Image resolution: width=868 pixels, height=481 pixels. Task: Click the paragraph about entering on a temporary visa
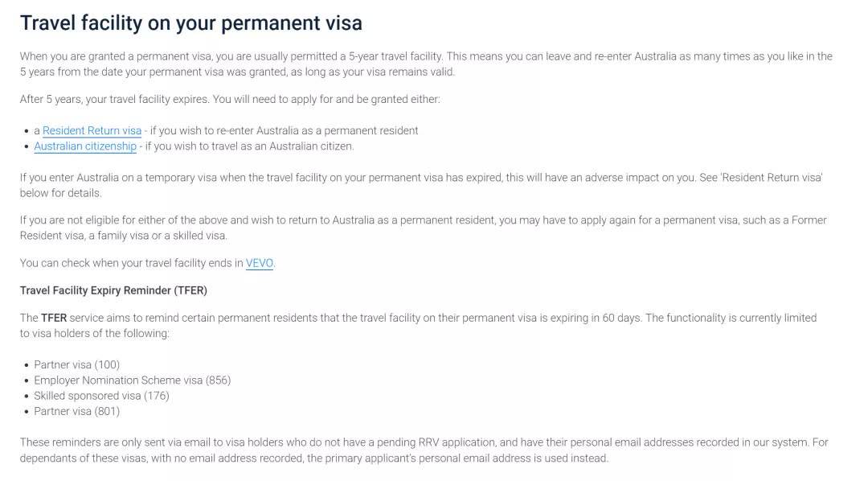421,186
